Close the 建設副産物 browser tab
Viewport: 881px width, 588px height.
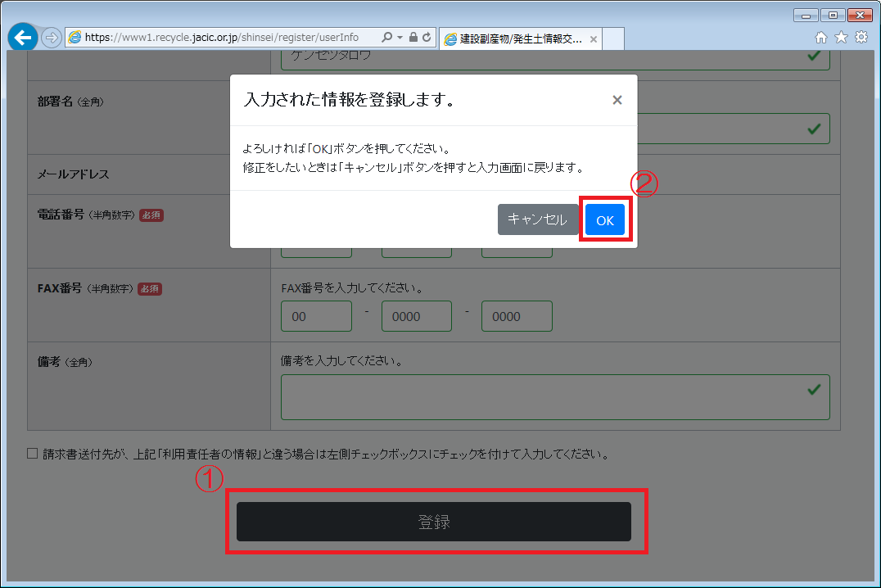[594, 39]
